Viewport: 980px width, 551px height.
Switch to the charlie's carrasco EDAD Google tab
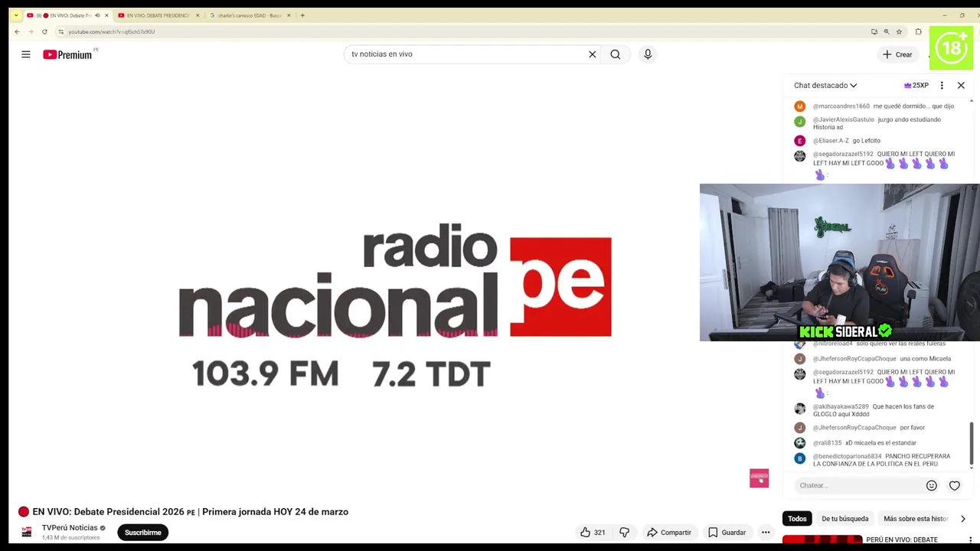(x=250, y=15)
